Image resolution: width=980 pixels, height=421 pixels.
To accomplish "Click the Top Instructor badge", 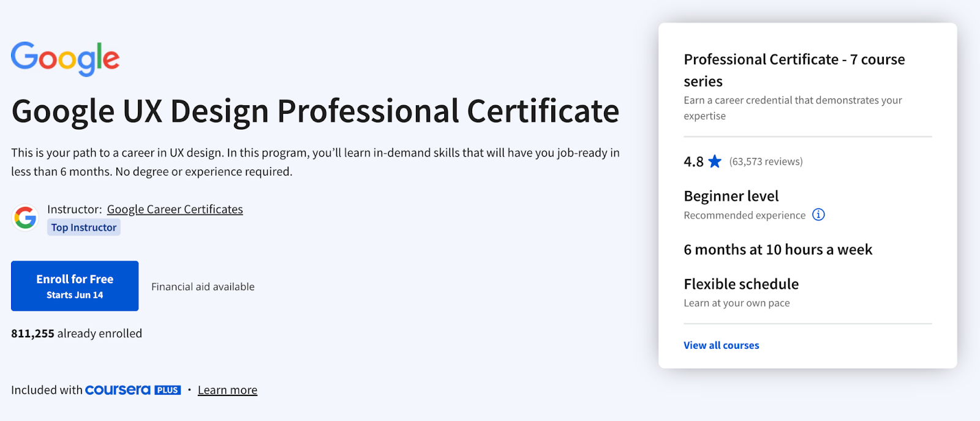I will tap(83, 227).
